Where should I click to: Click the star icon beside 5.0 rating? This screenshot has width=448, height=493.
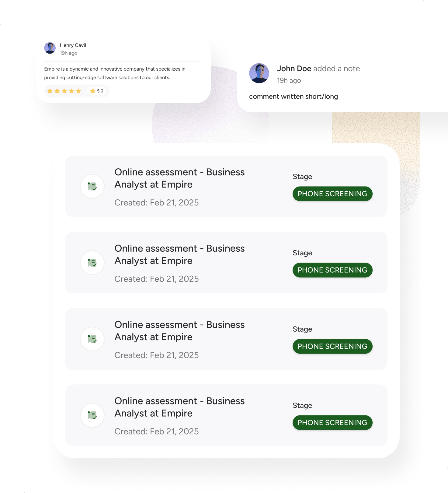pos(93,91)
